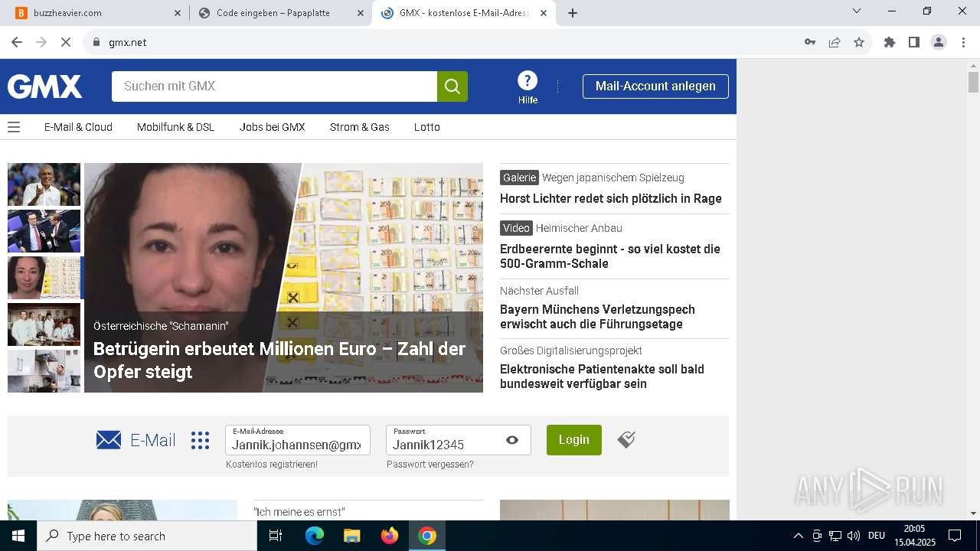This screenshot has width=980, height=551.
Task: Select the kitchen scene thumbnail
Action: tap(44, 371)
